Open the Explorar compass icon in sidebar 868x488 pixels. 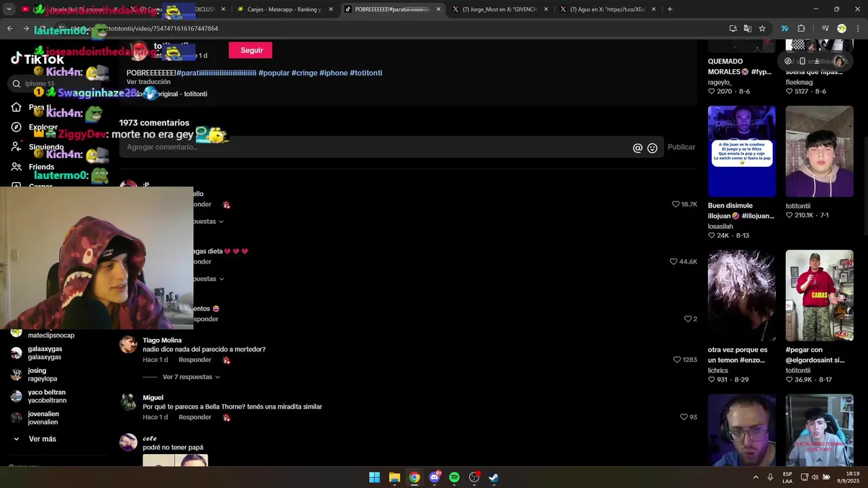coord(16,127)
